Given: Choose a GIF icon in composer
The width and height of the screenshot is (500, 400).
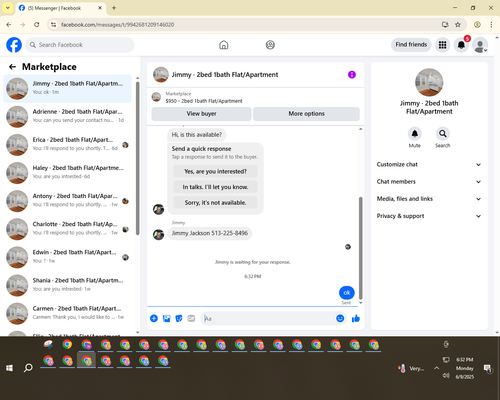Looking at the screenshot, I should point(191,318).
